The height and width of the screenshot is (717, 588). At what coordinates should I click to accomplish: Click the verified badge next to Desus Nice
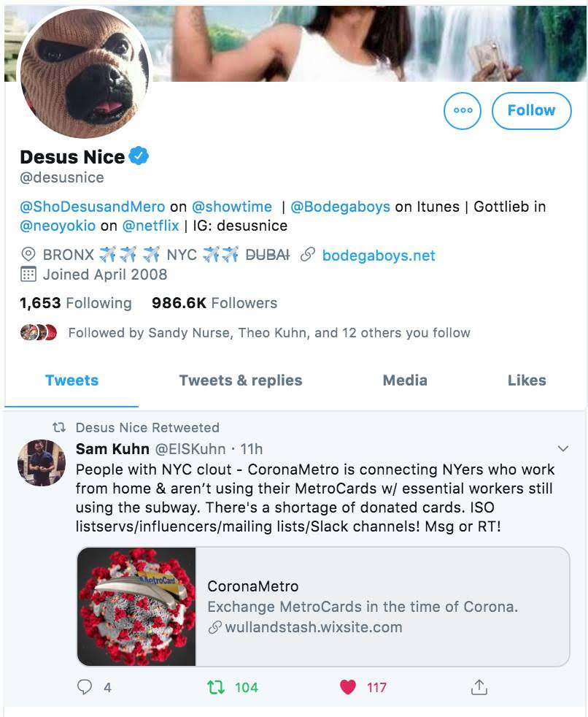(137, 156)
